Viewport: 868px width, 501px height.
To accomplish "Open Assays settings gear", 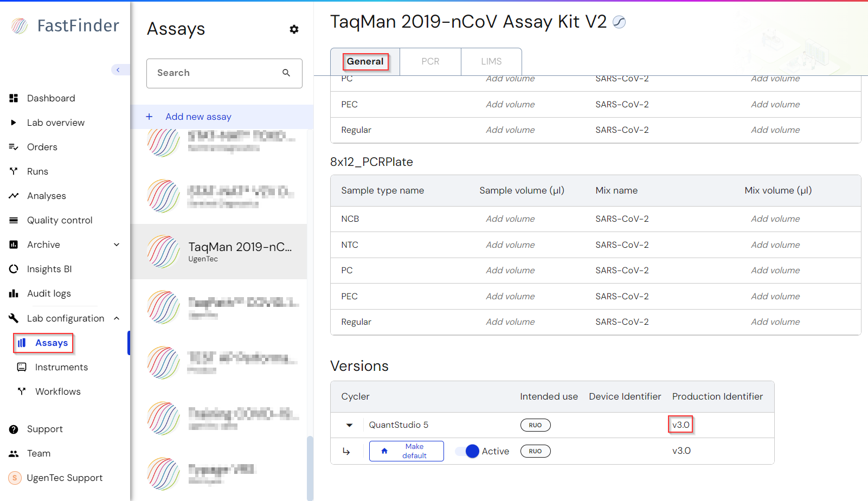I will point(294,29).
